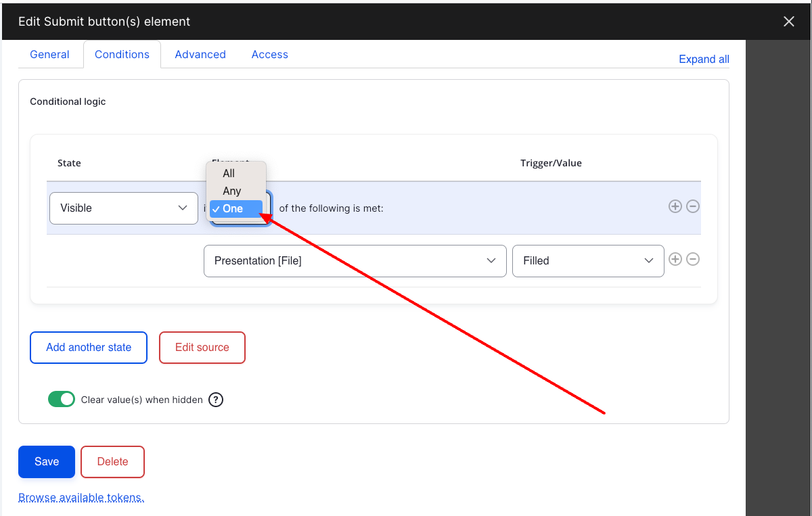Remove the state row with minus icon

click(x=693, y=206)
